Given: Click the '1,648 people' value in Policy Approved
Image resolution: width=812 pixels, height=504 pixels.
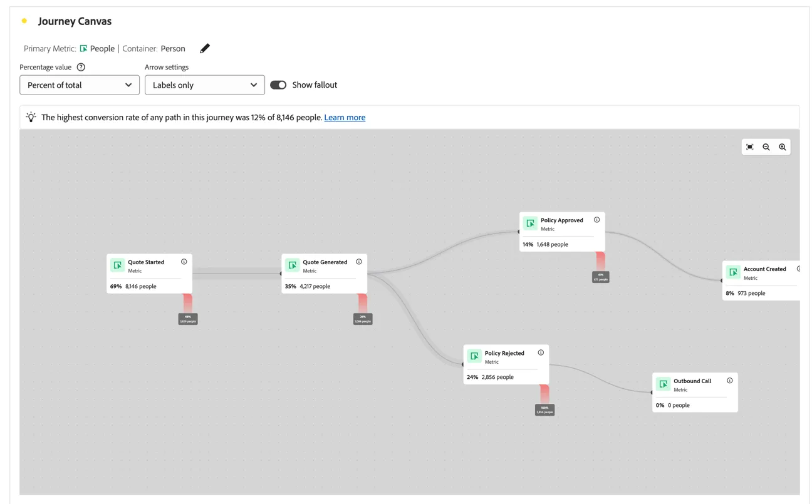Looking at the screenshot, I should point(553,245).
